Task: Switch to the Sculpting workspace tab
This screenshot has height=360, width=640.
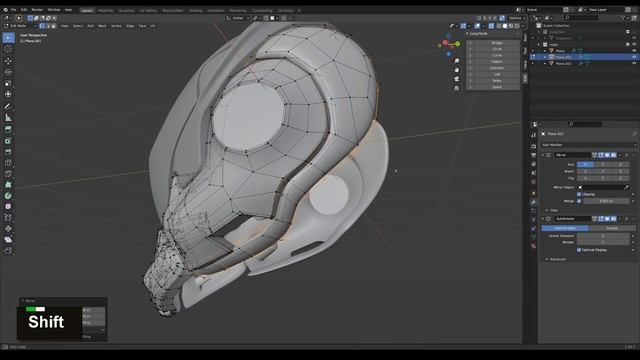Action: [127, 11]
